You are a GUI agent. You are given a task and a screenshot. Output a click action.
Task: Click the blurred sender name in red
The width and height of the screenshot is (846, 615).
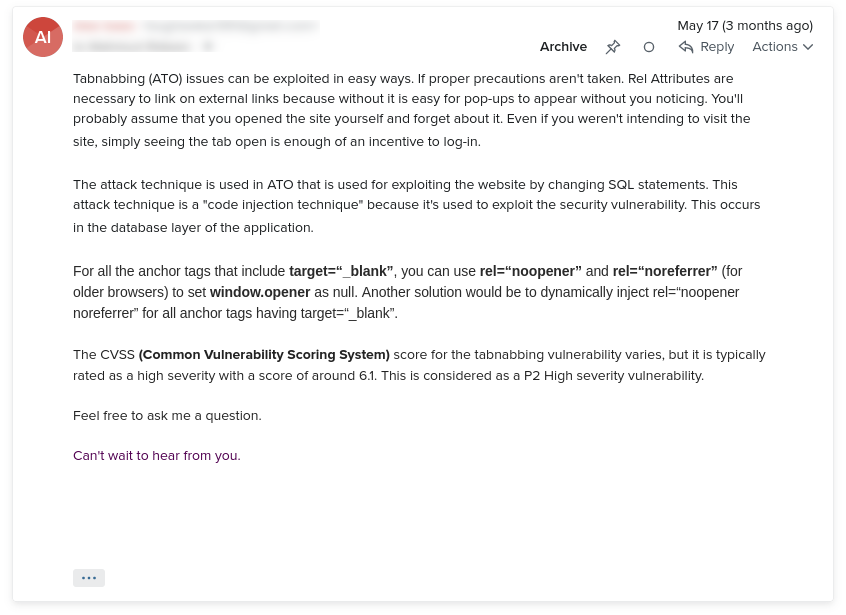click(104, 26)
